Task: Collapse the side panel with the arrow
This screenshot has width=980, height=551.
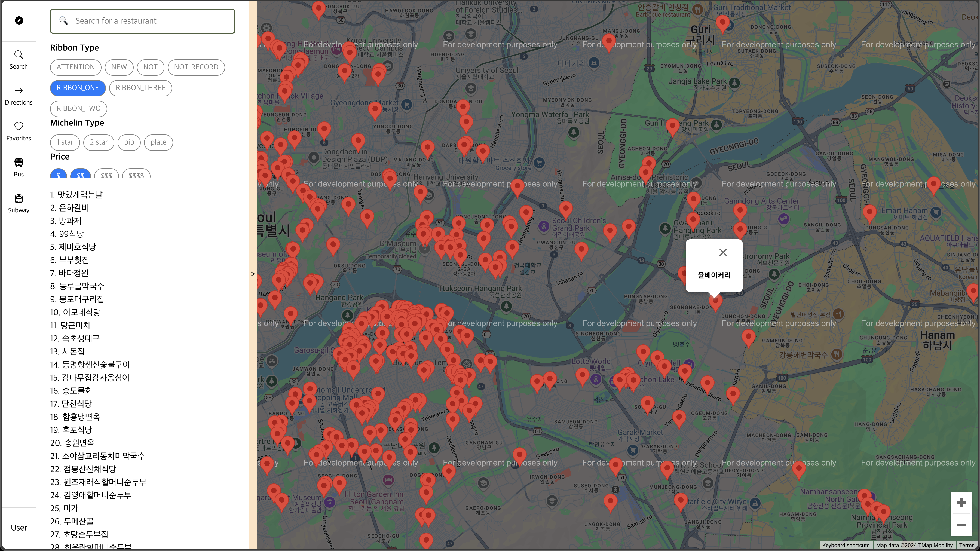Action: (253, 274)
